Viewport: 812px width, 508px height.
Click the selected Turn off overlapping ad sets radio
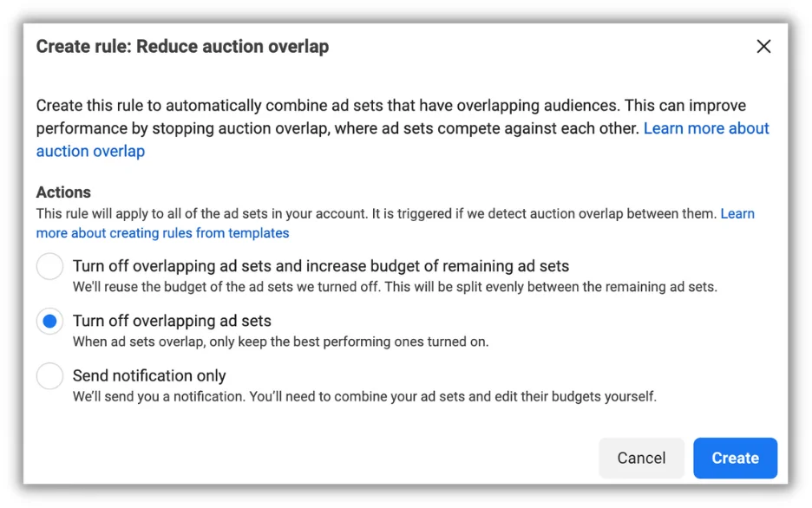click(x=49, y=322)
